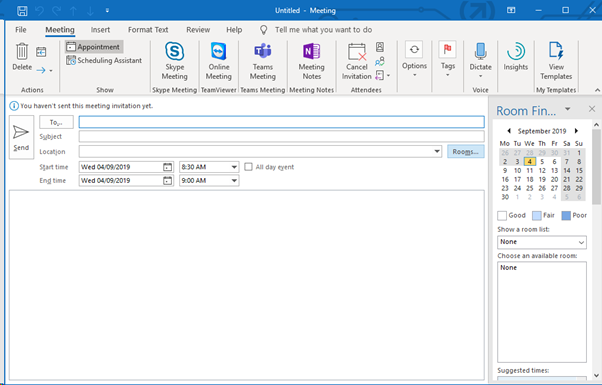Close the Room Finder pane
602x385 pixels.
[x=592, y=109]
